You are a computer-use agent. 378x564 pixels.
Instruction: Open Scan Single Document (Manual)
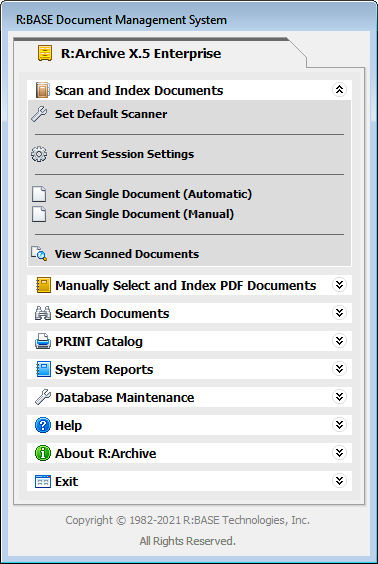144,214
